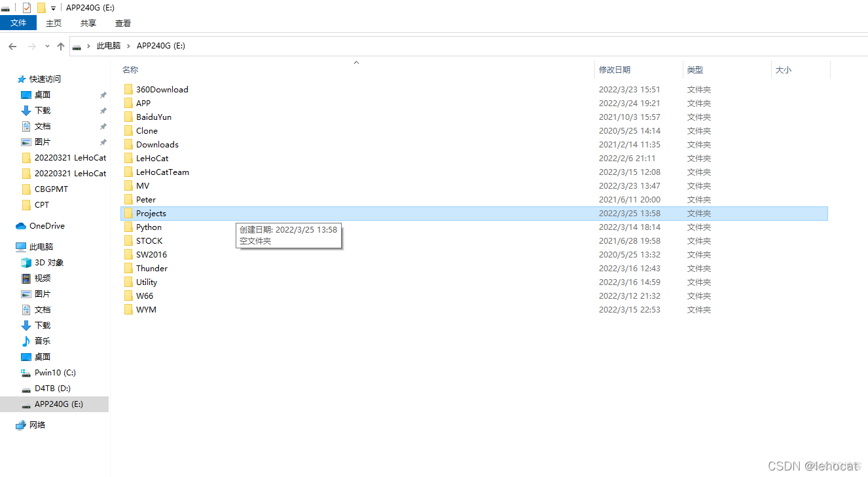Select the APP folder icon
Screen dimensions: 868x477
tap(128, 103)
